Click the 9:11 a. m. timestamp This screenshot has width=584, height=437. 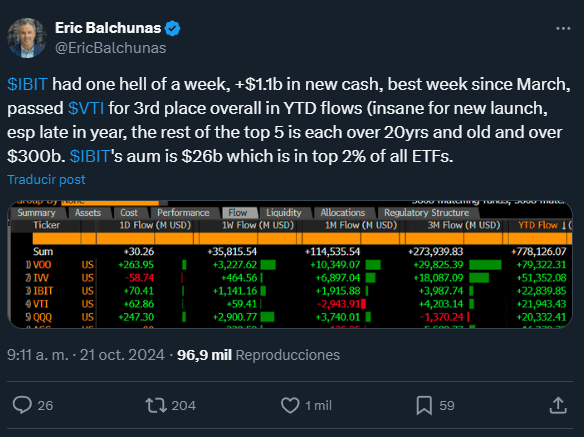pos(38,355)
